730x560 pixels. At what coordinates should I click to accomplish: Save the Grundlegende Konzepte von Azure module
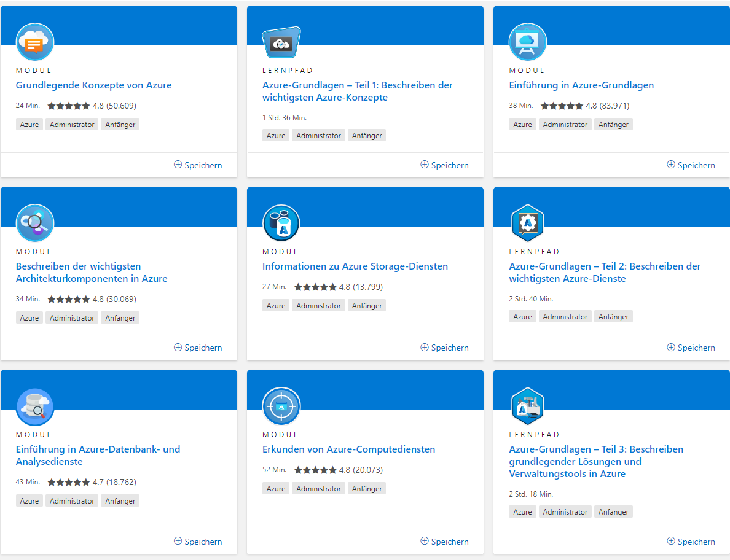(x=198, y=165)
